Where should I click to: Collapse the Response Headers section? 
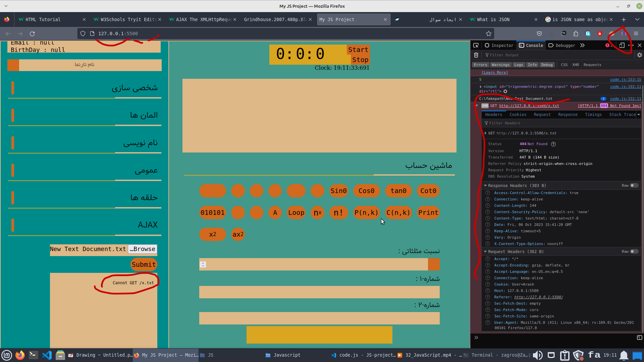[485, 185]
